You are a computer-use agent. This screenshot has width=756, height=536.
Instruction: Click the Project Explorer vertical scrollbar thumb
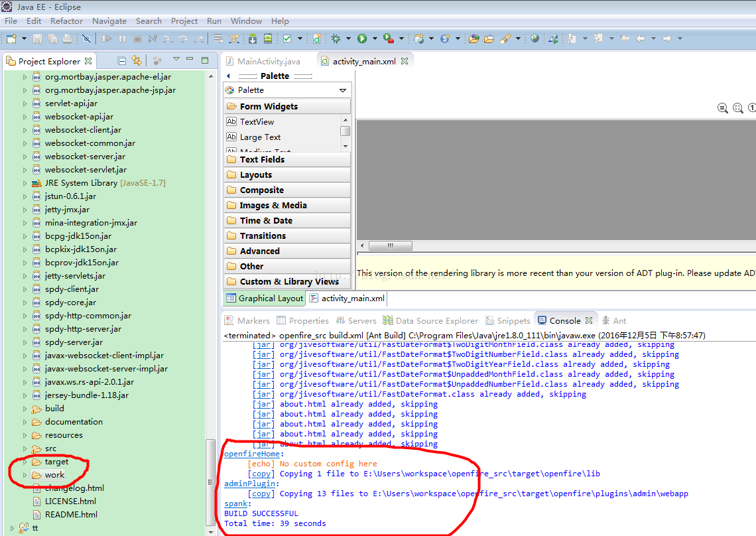(210, 482)
